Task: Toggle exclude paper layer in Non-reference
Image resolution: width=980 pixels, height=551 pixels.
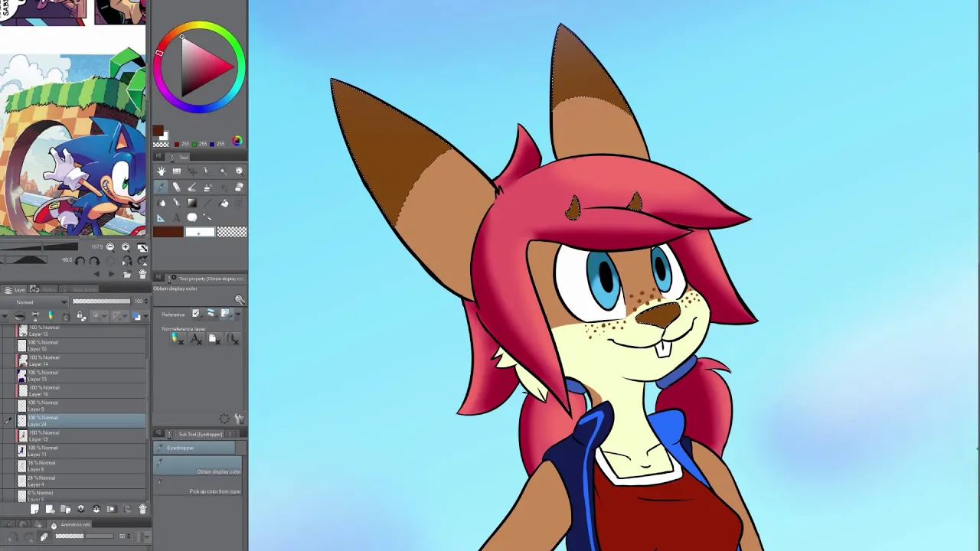Action: (x=215, y=339)
